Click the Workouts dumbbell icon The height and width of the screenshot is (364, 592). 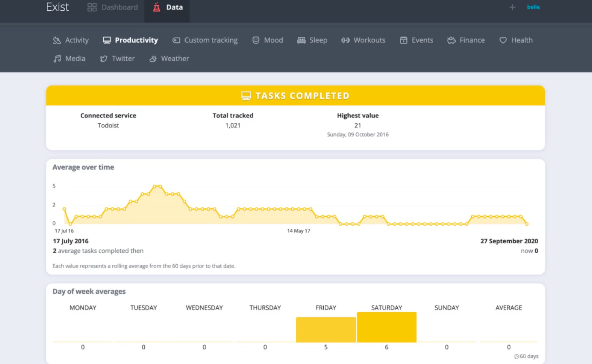[345, 40]
